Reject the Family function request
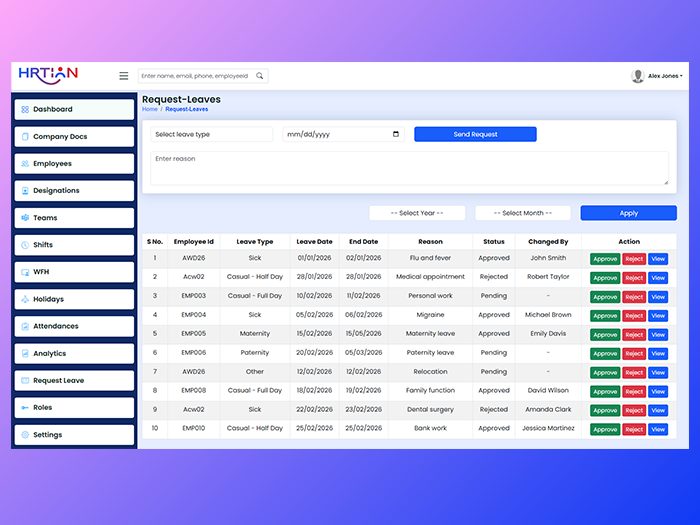 [x=634, y=392]
